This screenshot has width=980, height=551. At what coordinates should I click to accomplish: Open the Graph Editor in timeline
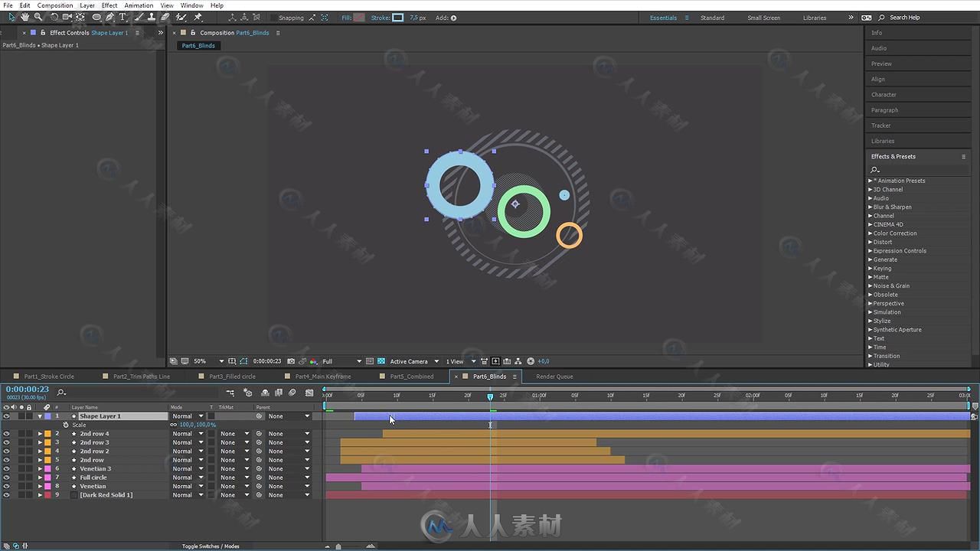[x=309, y=393]
